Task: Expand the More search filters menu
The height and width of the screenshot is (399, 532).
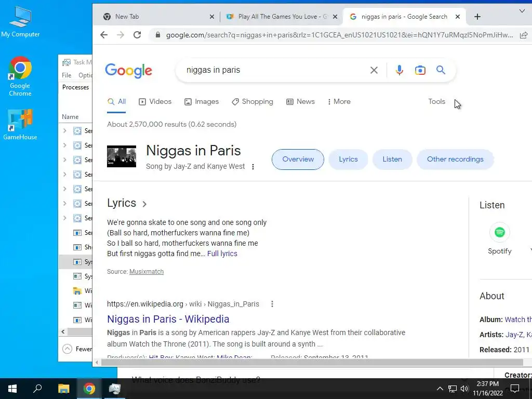Action: [339, 101]
